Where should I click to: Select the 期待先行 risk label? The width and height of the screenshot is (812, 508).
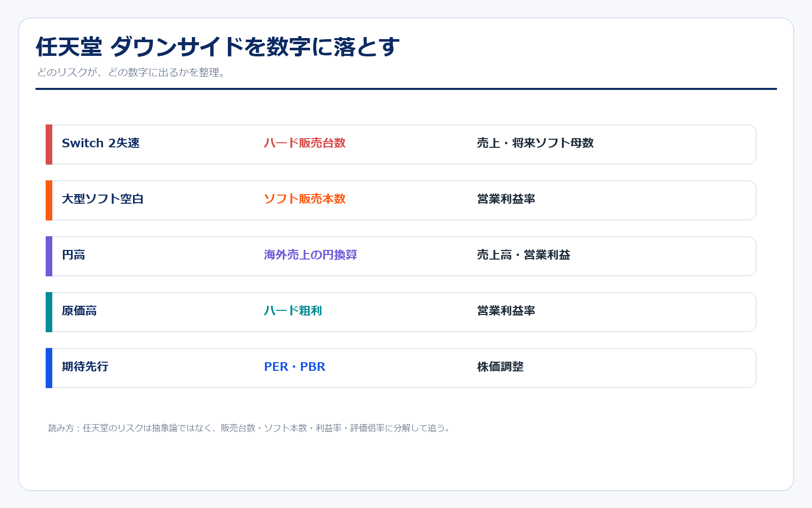[x=85, y=367]
